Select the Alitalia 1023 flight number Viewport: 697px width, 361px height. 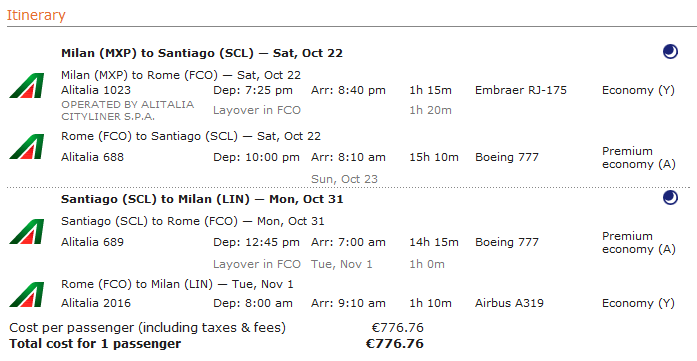tap(96, 90)
